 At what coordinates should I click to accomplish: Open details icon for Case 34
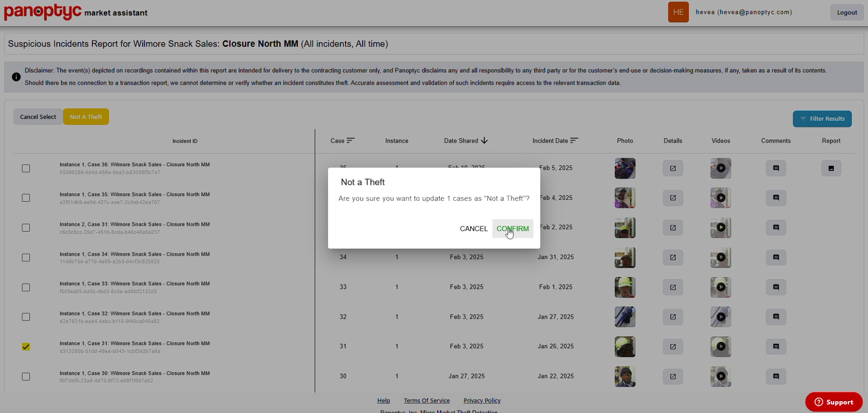[x=673, y=258]
